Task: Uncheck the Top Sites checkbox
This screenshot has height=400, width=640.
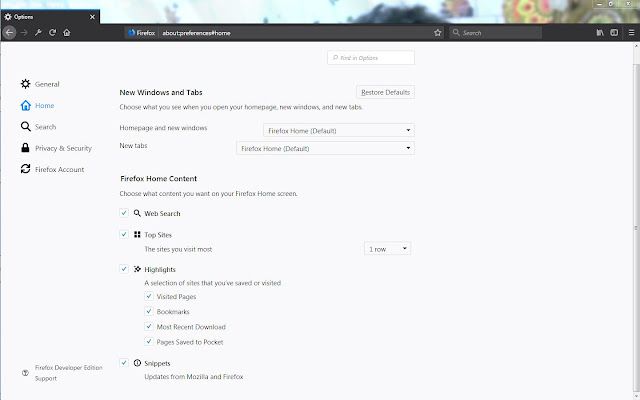Action: pos(124,234)
